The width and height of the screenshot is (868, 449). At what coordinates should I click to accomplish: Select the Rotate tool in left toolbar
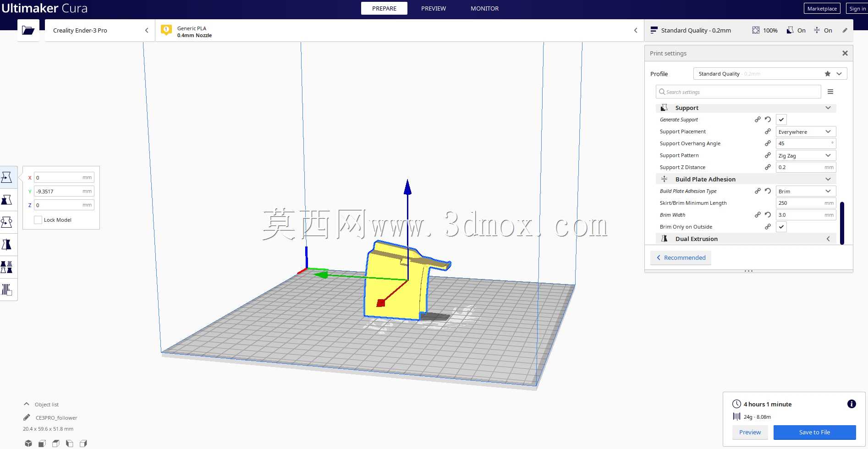[7, 222]
